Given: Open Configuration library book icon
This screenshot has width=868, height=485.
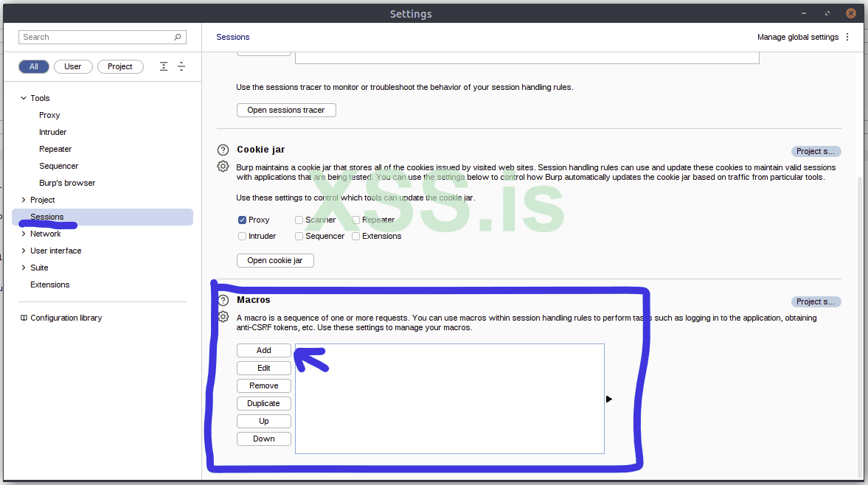Looking at the screenshot, I should (x=24, y=318).
